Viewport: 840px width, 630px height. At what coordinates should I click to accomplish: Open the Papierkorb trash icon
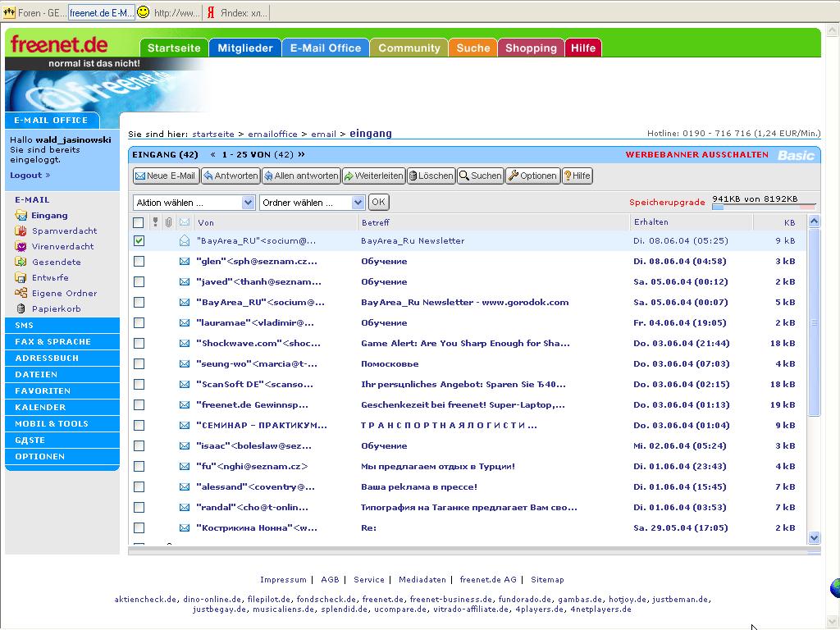click(21, 308)
